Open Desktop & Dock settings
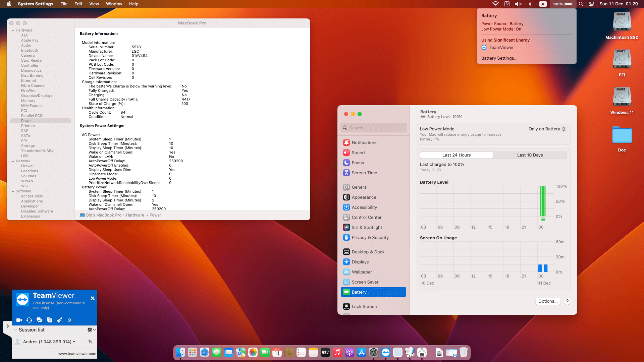The image size is (644, 362). pos(373,252)
